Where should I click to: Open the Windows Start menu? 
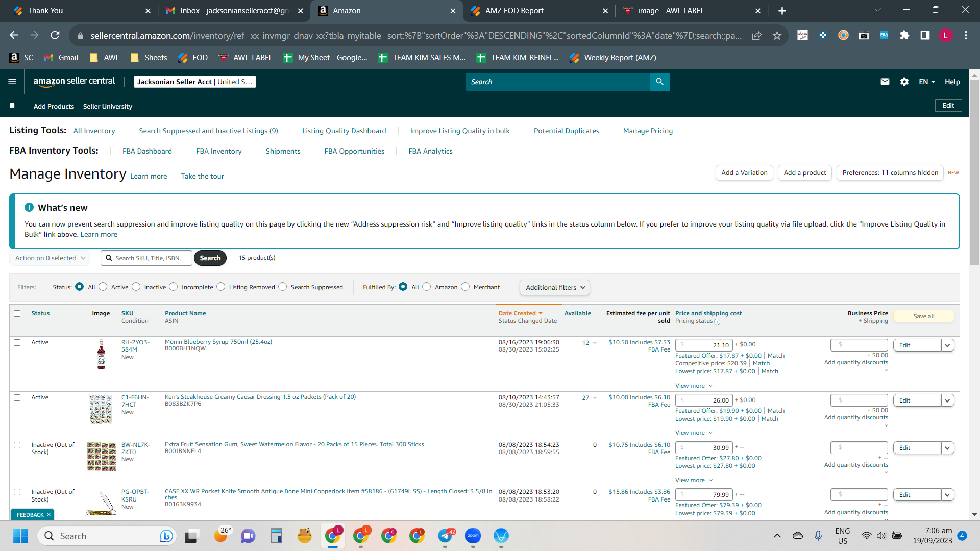[x=21, y=536]
